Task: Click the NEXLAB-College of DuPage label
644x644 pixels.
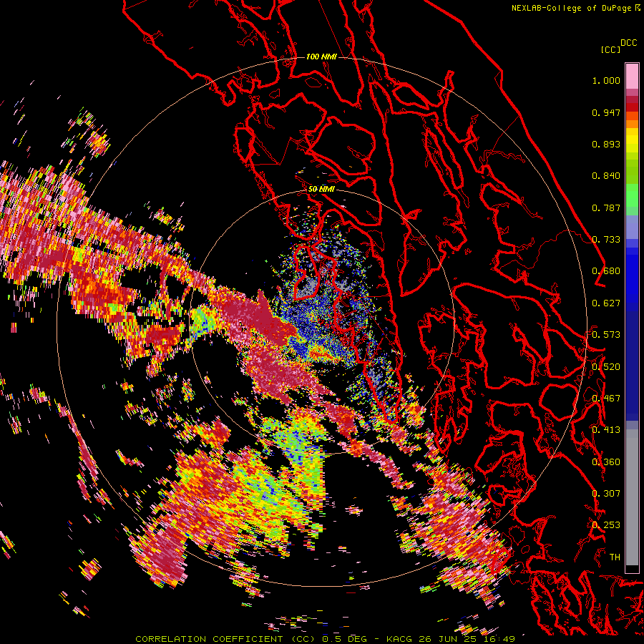Action: pos(572,8)
